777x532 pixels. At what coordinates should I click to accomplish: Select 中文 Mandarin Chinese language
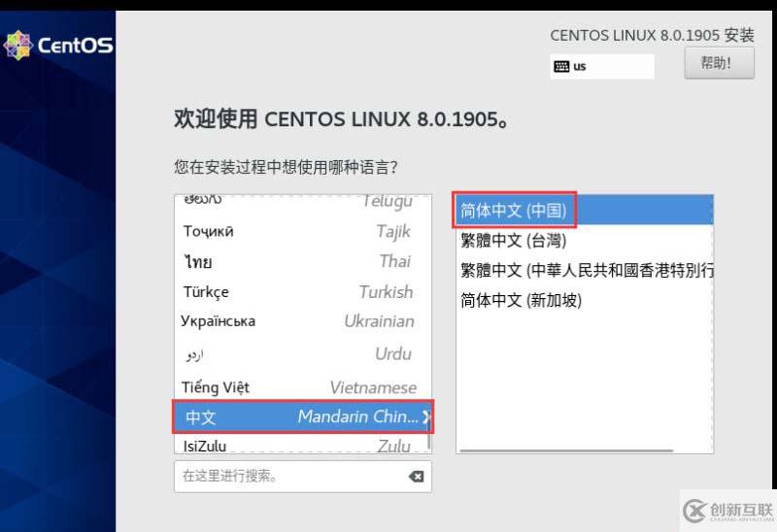pyautogui.click(x=301, y=416)
